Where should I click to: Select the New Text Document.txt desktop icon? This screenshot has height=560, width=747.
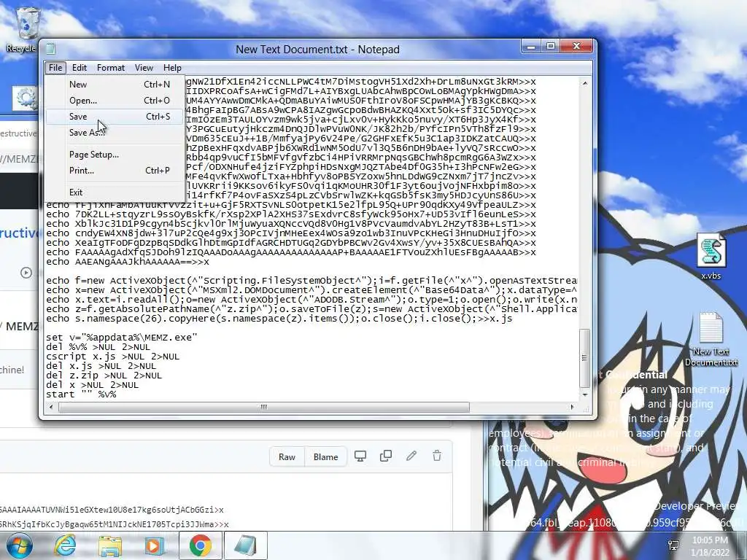point(711,339)
